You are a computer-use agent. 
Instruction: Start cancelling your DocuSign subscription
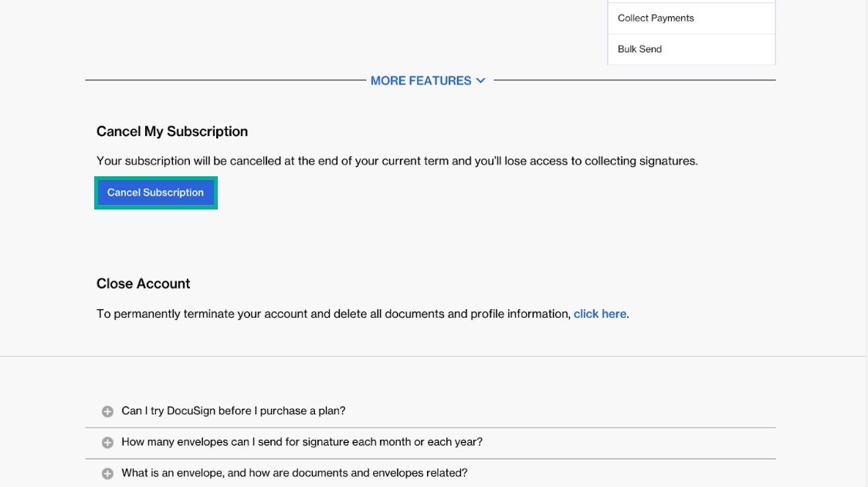154,192
